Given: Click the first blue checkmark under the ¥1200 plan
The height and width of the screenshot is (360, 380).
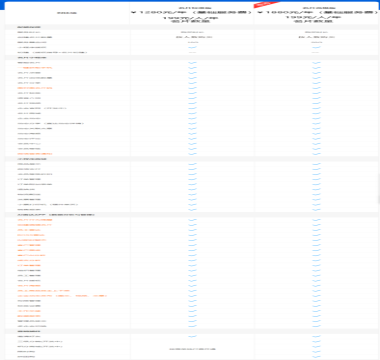Looking at the screenshot, I should point(192,47).
